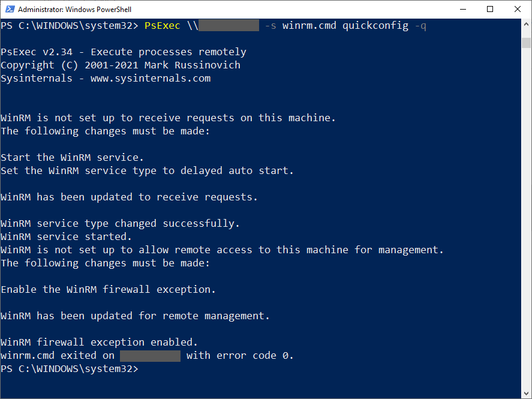Image resolution: width=532 pixels, height=399 pixels.
Task: Click 'error code 0' text
Action: pos(255,356)
